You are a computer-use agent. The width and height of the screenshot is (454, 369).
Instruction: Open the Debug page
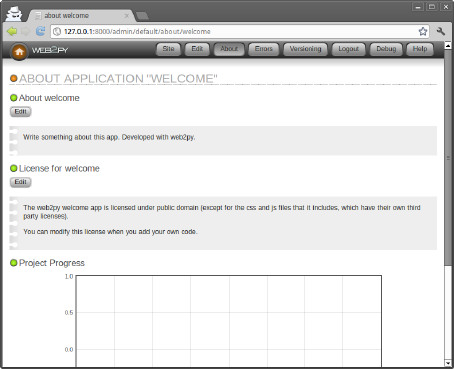pos(386,49)
